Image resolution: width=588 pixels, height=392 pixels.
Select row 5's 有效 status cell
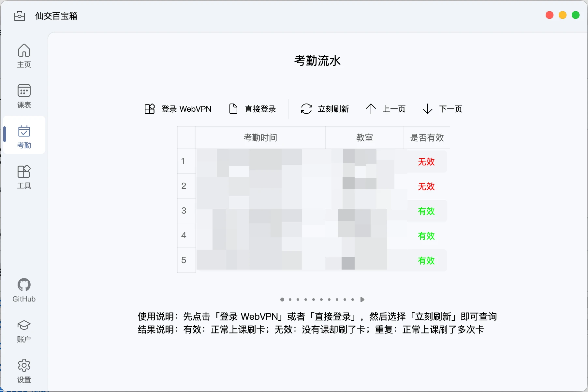(x=426, y=261)
